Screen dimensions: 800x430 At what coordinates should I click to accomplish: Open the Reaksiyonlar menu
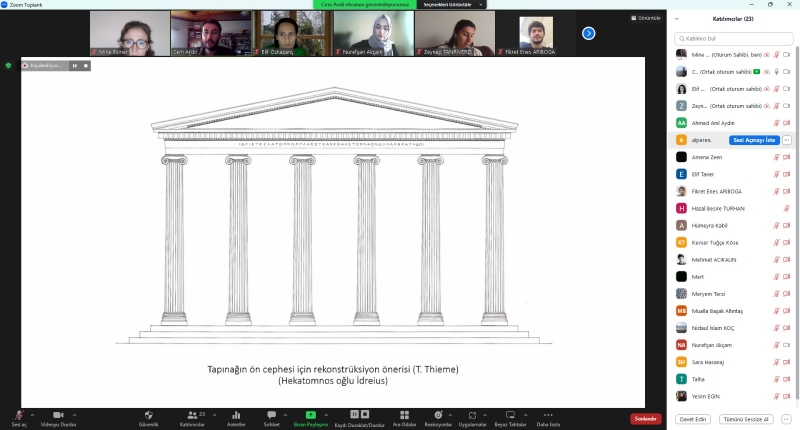(437, 415)
